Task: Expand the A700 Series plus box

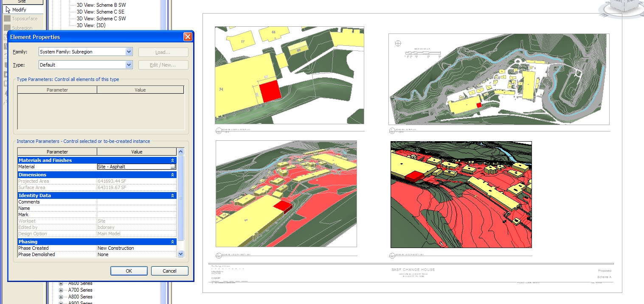Action: coord(61,290)
